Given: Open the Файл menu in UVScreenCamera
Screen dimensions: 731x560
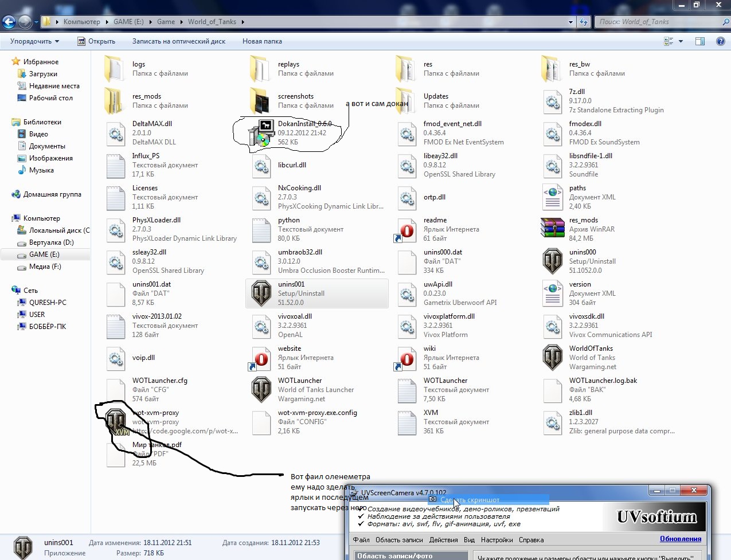Looking at the screenshot, I should pyautogui.click(x=361, y=540).
